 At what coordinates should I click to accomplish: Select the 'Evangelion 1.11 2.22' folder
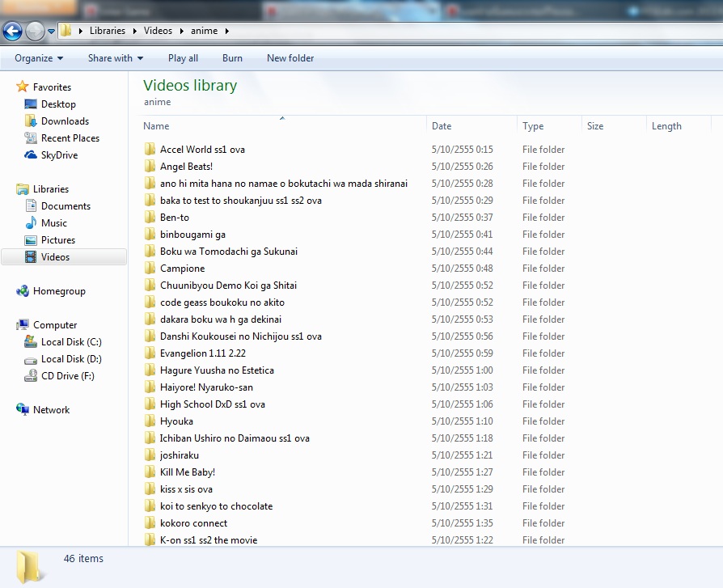203,353
